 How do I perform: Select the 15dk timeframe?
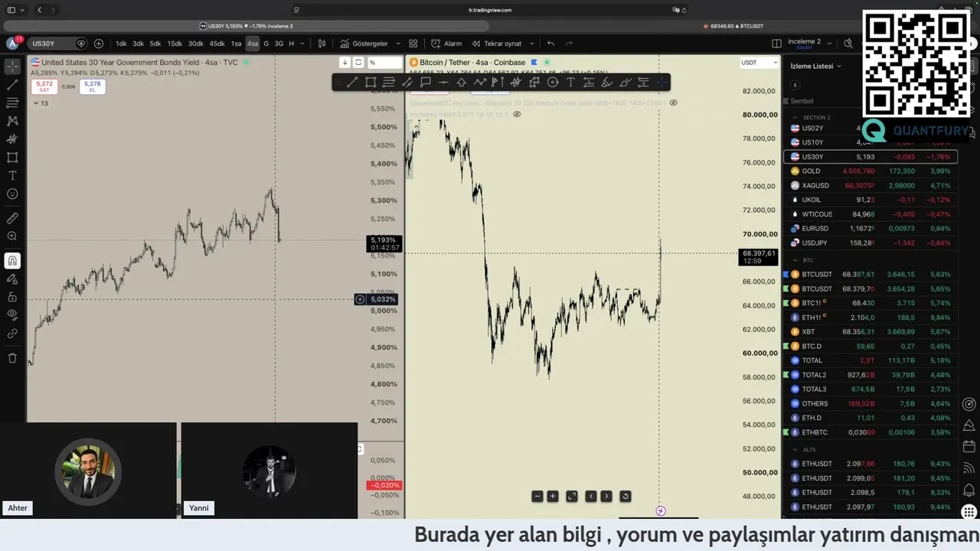[175, 44]
